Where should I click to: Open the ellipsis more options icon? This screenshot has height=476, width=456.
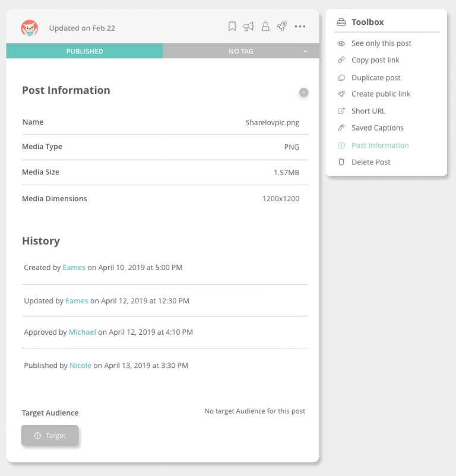point(300,26)
